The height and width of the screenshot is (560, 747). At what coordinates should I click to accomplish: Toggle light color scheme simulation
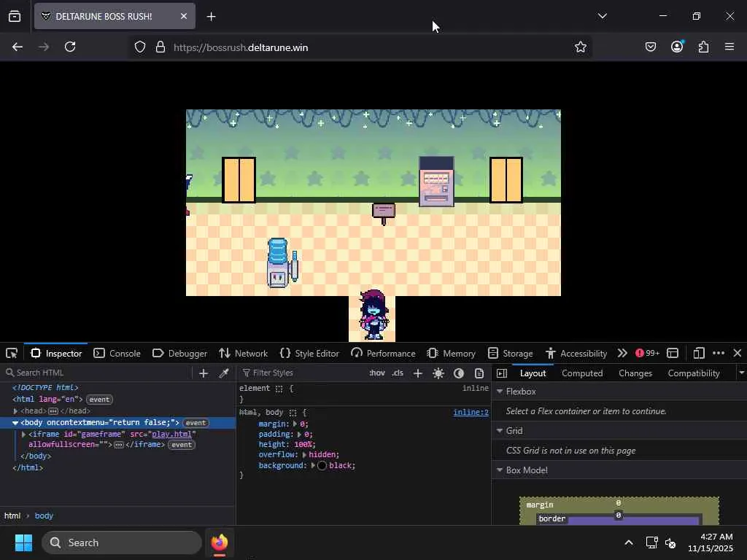pyautogui.click(x=438, y=373)
